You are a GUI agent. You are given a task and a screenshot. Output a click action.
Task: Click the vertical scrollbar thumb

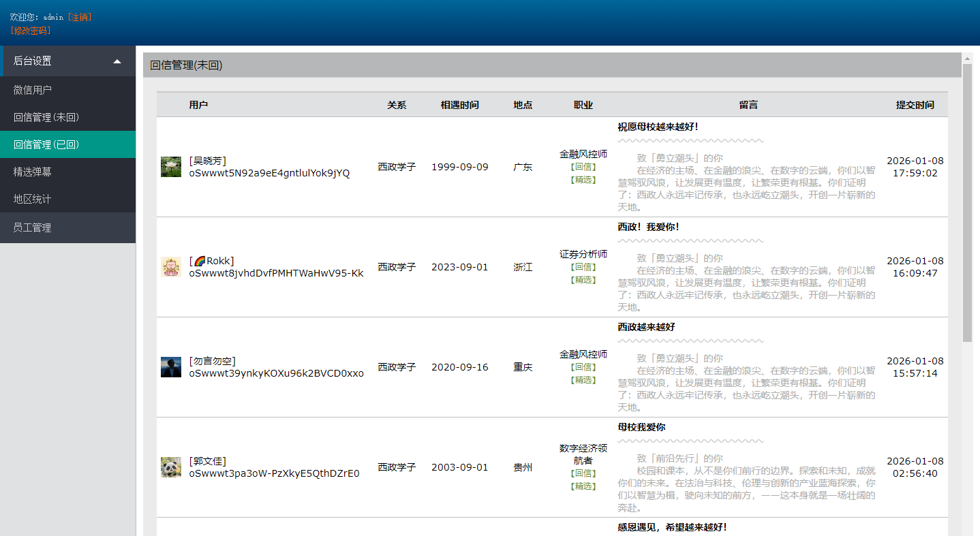click(x=967, y=204)
